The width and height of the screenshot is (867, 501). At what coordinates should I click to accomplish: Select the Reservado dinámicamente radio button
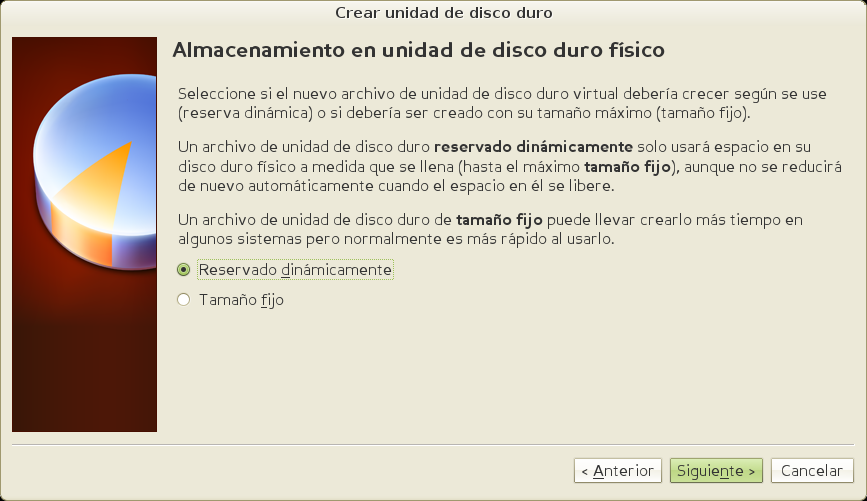click(x=184, y=270)
